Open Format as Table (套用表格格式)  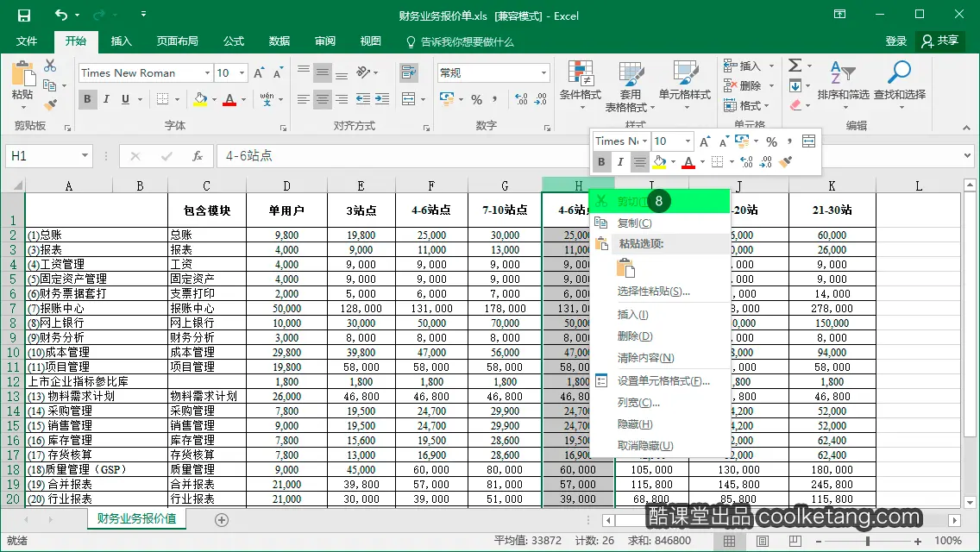coord(630,86)
